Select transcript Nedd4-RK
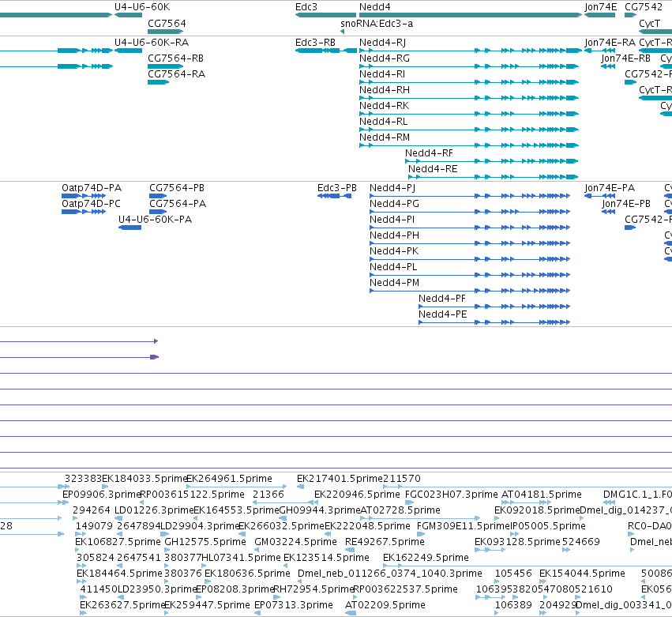 469,114
